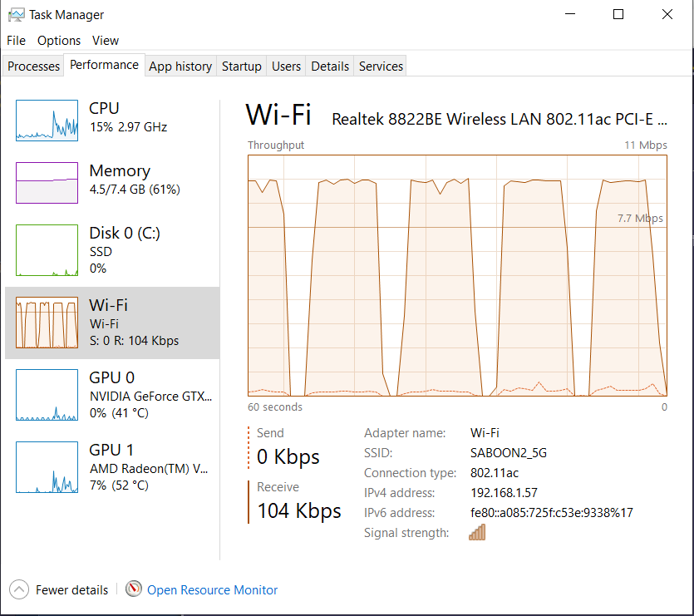Viewport: 694px width, 616px height.
Task: Open the Services tab
Action: [381, 67]
